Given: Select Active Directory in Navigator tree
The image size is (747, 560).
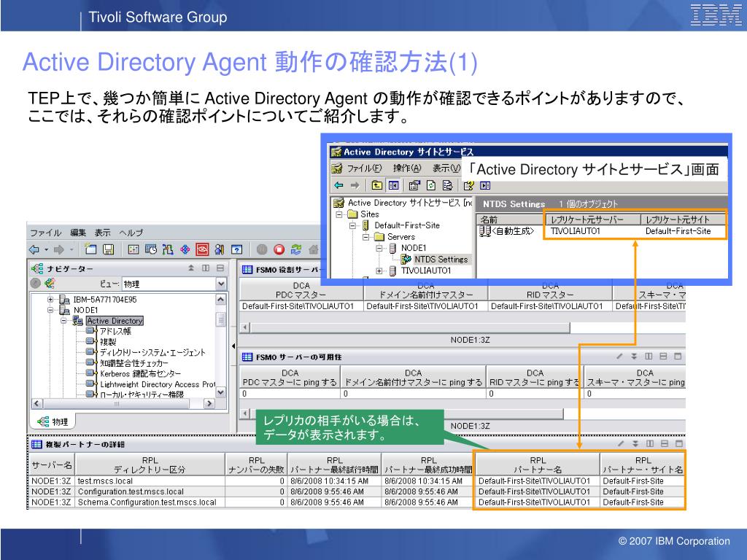Looking at the screenshot, I should tap(115, 321).
